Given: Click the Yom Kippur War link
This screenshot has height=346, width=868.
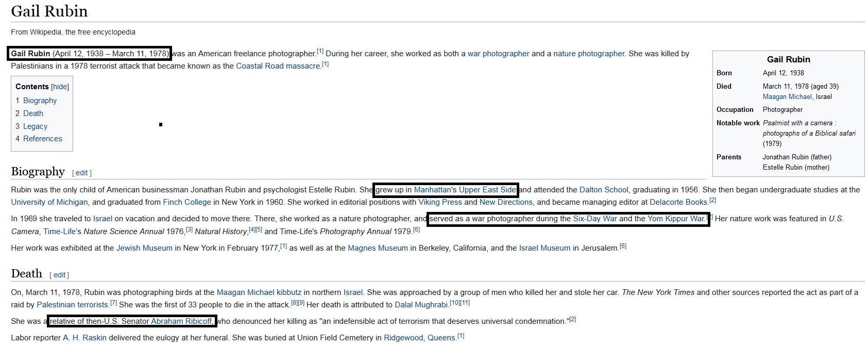Looking at the screenshot, I should click(x=676, y=219).
